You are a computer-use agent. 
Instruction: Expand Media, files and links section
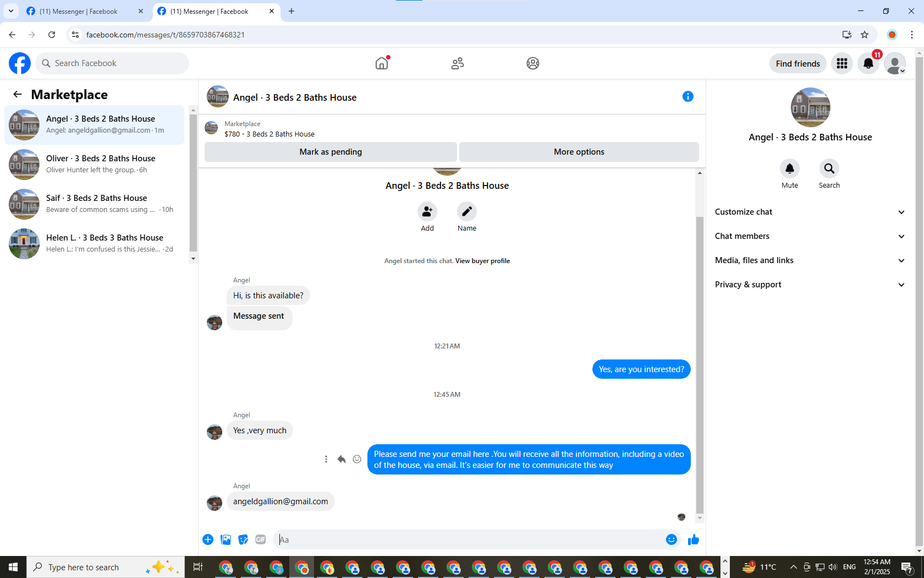point(810,260)
